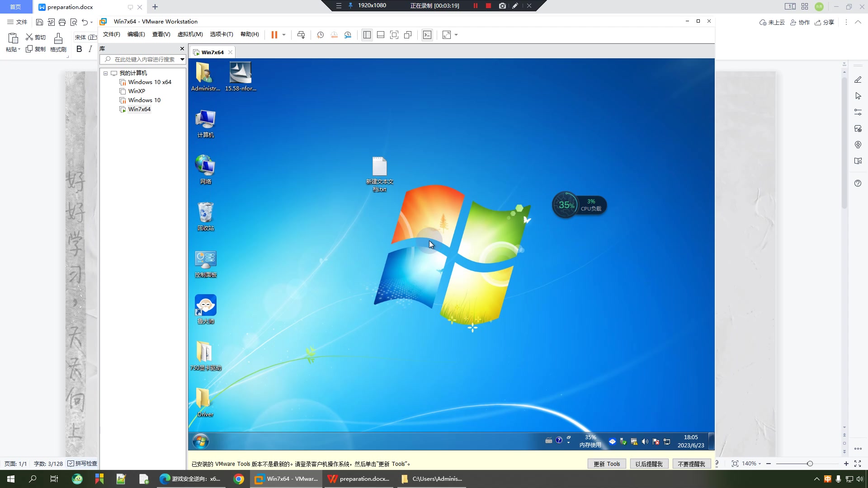Click the guest volume speaker tray icon

pyautogui.click(x=645, y=441)
